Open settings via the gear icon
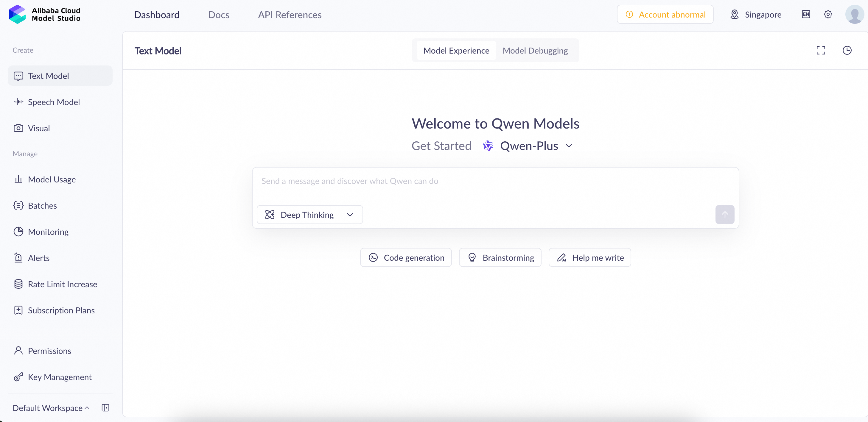This screenshot has width=868, height=422. [x=828, y=15]
